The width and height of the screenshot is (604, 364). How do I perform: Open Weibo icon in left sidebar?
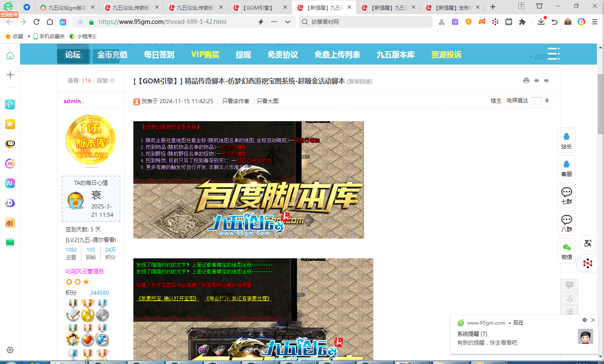pyautogui.click(x=10, y=223)
